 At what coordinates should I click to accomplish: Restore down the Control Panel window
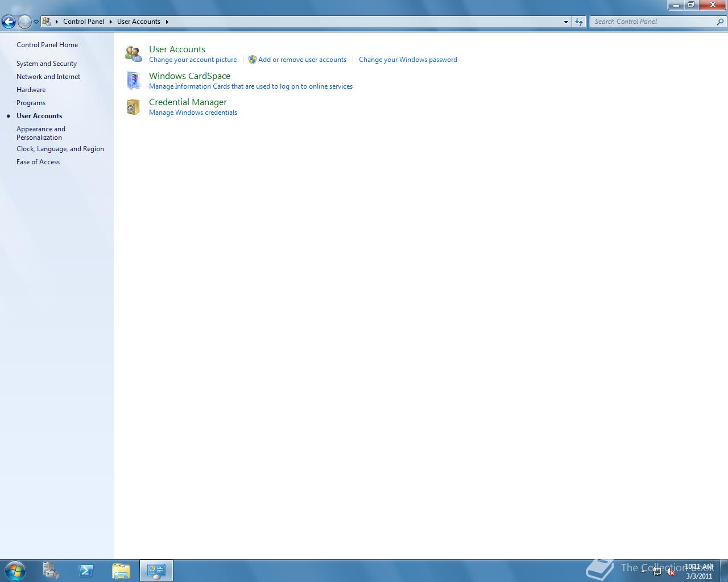tap(691, 5)
